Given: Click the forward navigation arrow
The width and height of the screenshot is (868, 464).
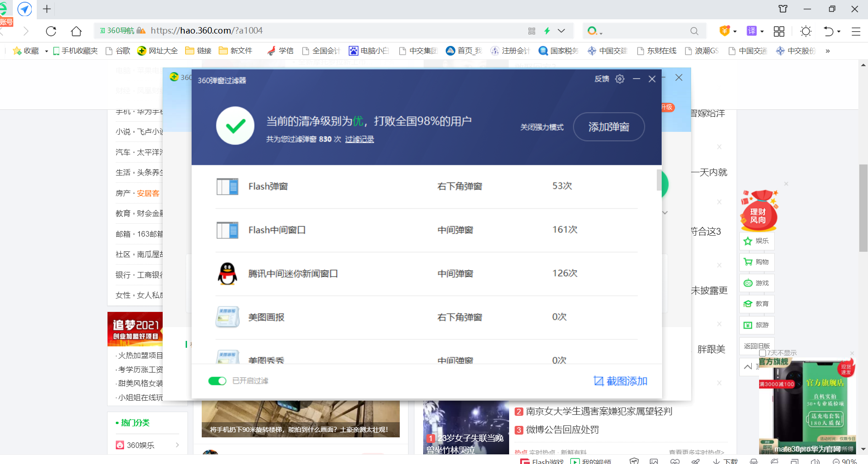Looking at the screenshot, I should 26,31.
